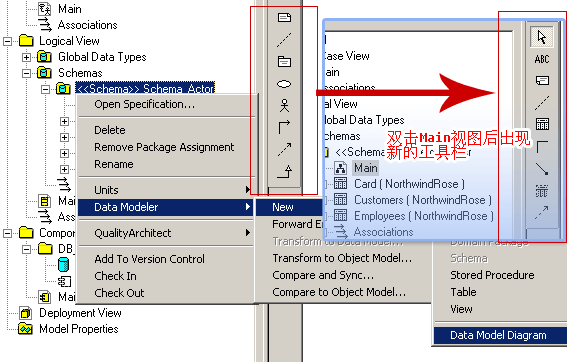Choose Data Model Diagram

(500, 335)
